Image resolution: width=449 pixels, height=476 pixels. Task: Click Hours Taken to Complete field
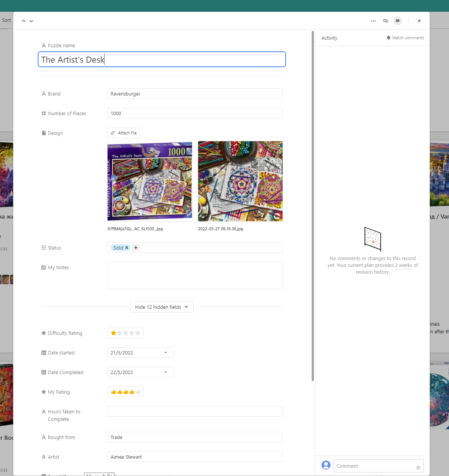(195, 411)
